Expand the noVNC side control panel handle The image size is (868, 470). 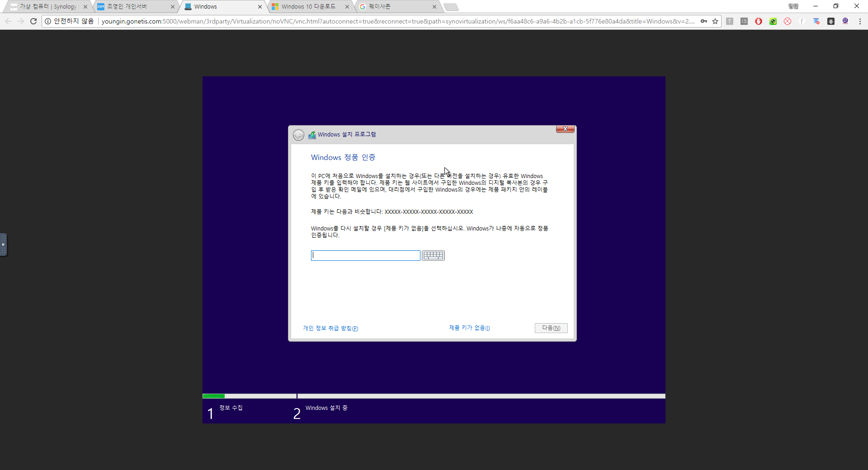(3, 244)
